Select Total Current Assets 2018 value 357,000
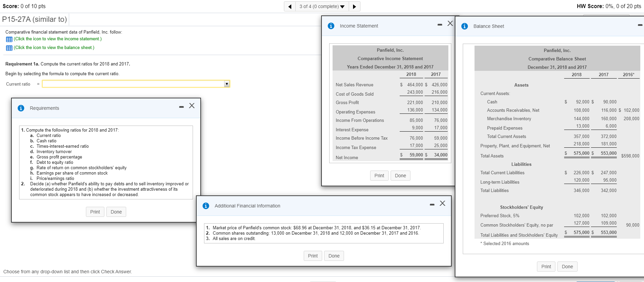The width and height of the screenshot is (644, 282). click(581, 136)
